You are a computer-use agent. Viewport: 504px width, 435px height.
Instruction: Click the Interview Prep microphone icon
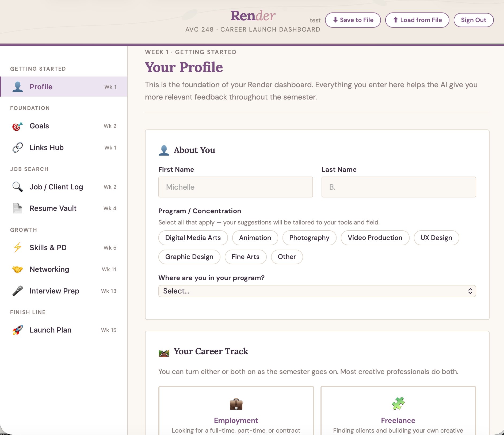tap(18, 291)
